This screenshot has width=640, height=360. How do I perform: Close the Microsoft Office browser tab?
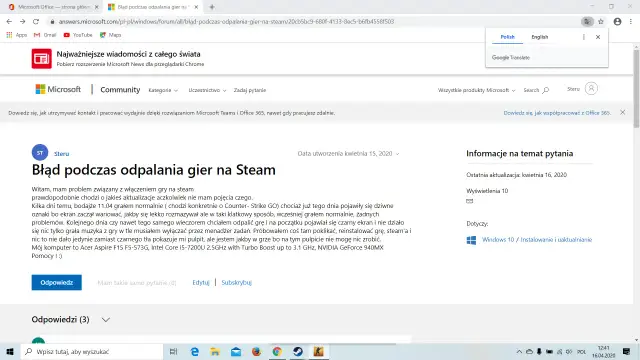tap(97, 7)
